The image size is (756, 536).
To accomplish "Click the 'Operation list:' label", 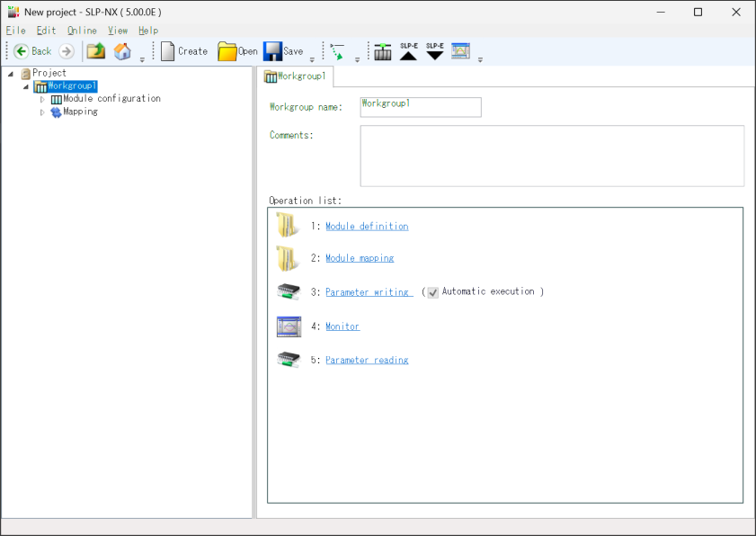I will (x=306, y=201).
